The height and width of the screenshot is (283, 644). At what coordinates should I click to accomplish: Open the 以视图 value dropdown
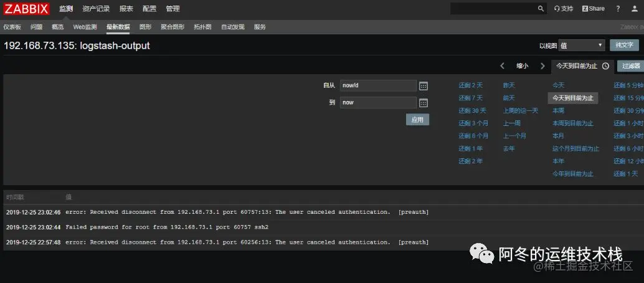(x=582, y=46)
